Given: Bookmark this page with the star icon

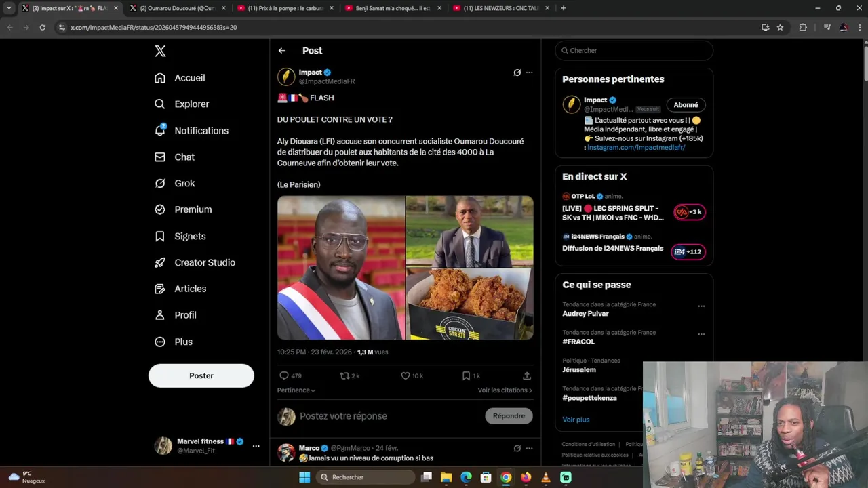Looking at the screenshot, I should [x=781, y=27].
